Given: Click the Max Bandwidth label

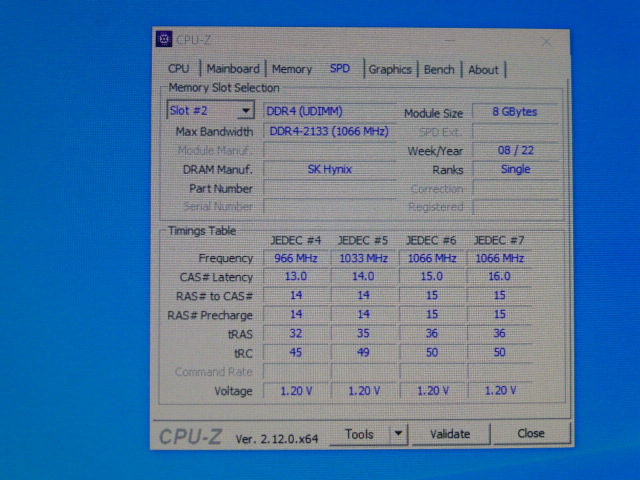Looking at the screenshot, I should pyautogui.click(x=214, y=132).
